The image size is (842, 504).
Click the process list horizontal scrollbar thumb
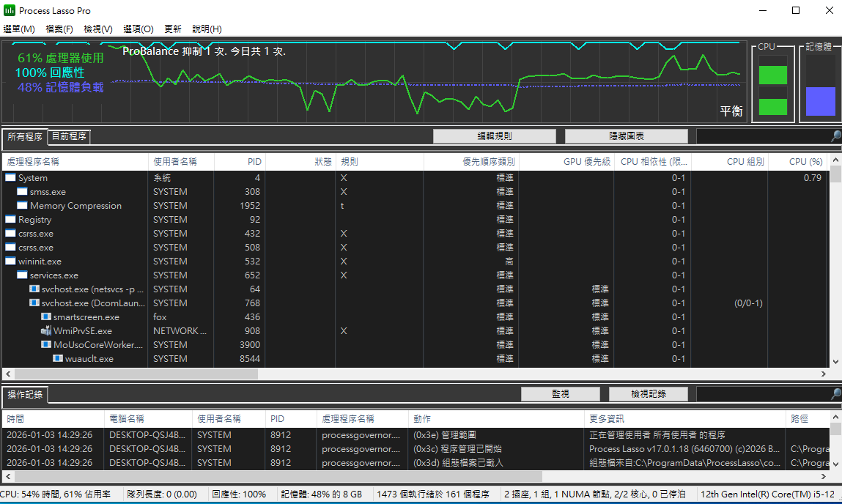(136, 374)
